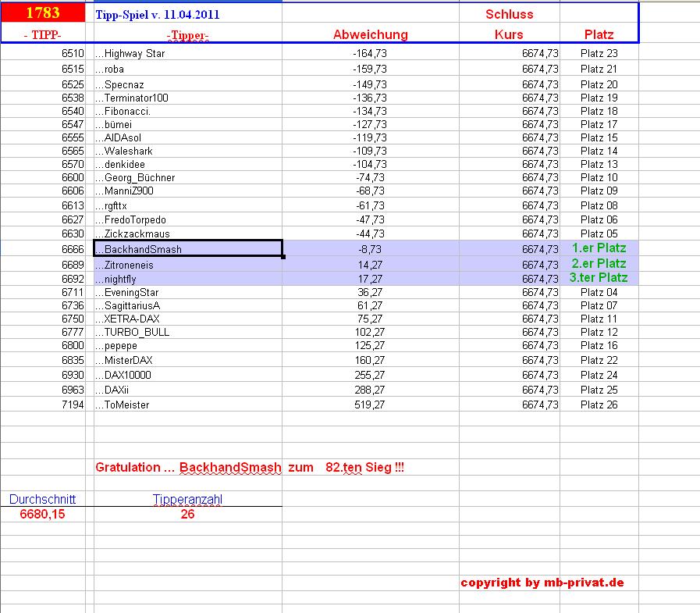The image size is (700, 613).
Task: Select the '...Fibonacci.' cell
Action: [188, 111]
